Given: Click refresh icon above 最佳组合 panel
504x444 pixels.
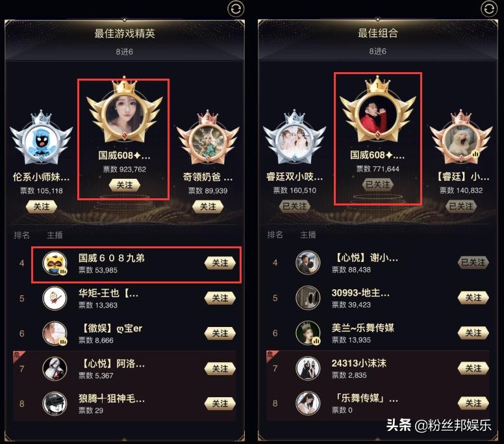Looking at the screenshot, I should click(489, 8).
